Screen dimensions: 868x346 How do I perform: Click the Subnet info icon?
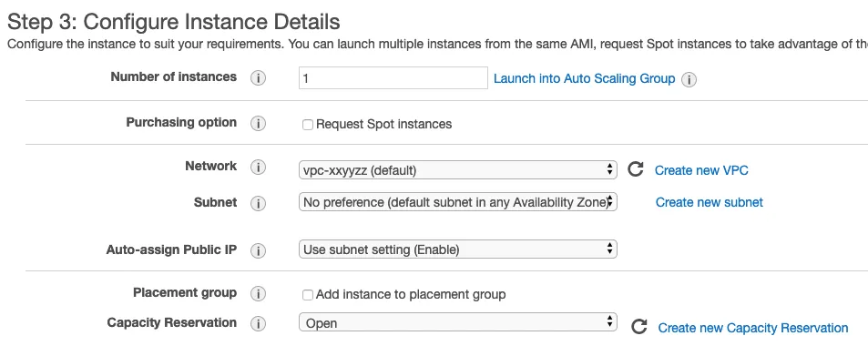[258, 204]
